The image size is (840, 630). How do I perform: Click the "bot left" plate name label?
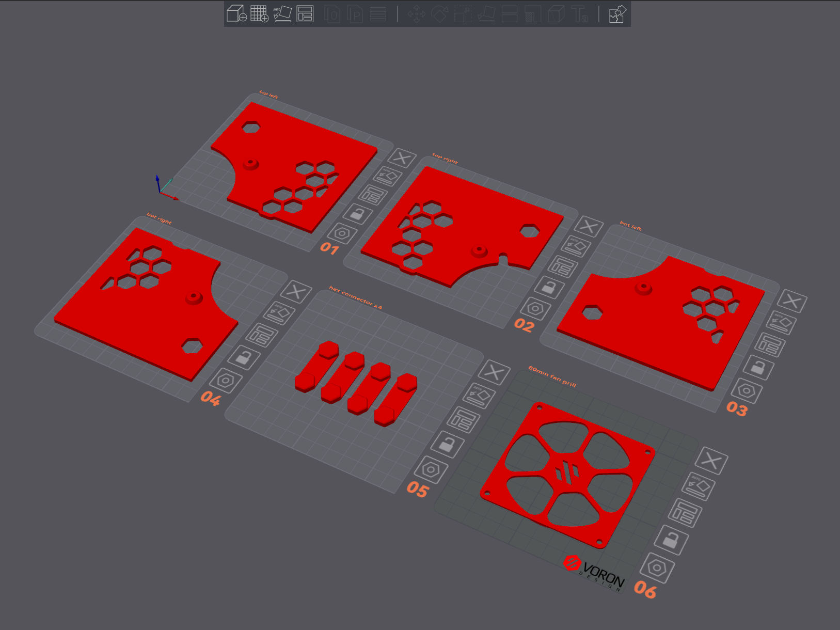[631, 226]
